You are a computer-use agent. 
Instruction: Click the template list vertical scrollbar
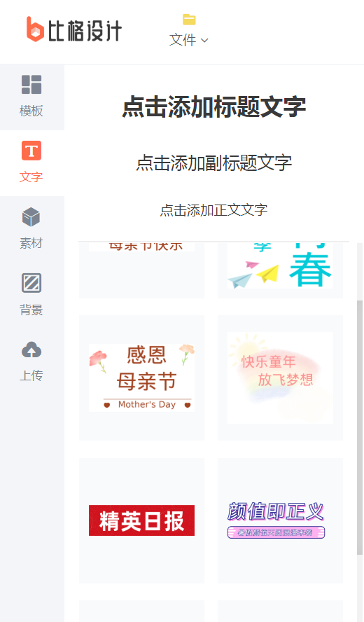[x=360, y=427]
